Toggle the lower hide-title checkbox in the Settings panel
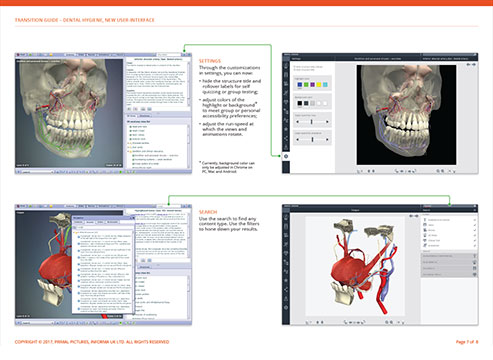 295,70
